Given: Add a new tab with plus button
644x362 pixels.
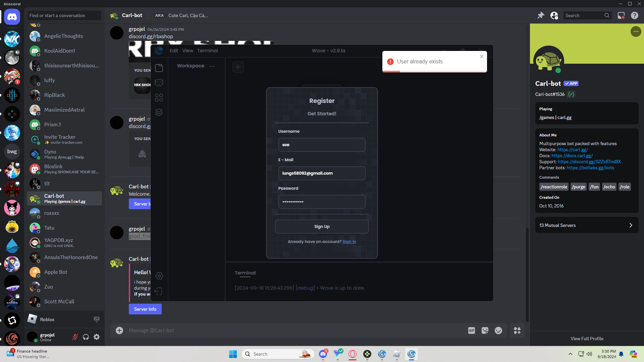Looking at the screenshot, I should 238,67.
